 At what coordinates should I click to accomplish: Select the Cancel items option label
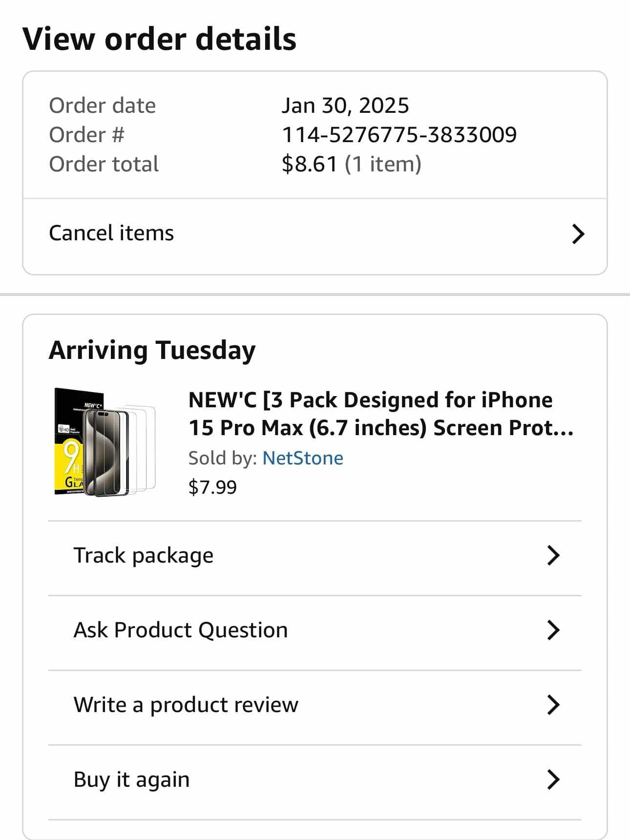click(x=111, y=233)
